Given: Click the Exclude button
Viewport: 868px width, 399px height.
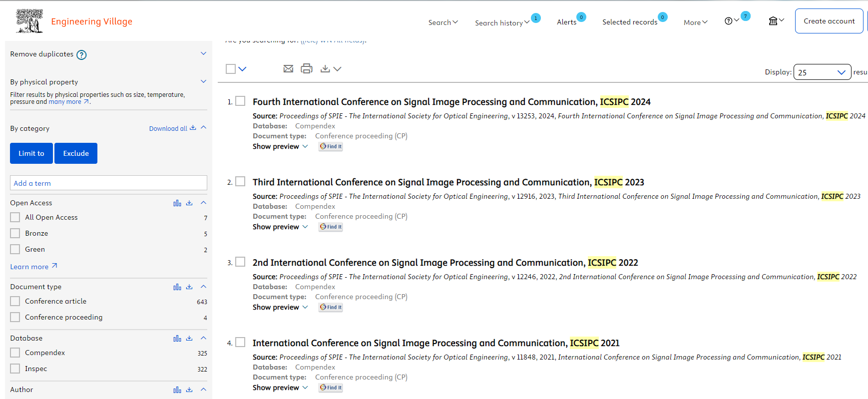Looking at the screenshot, I should coord(76,153).
